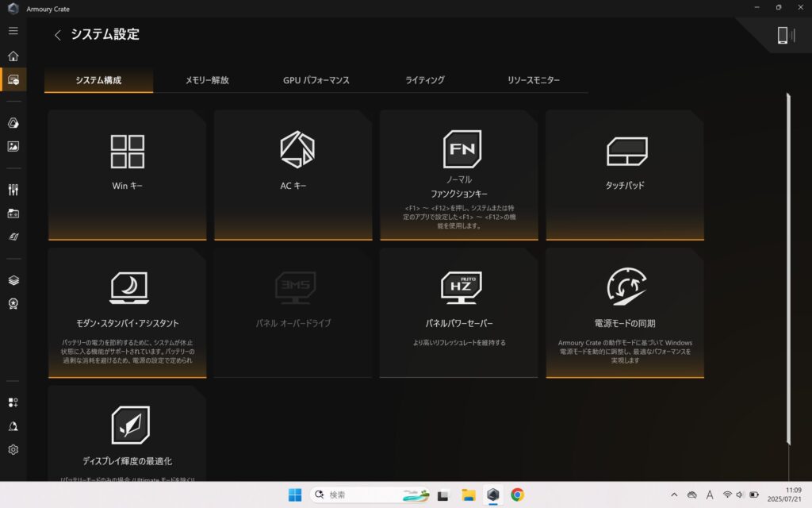The height and width of the screenshot is (508, 812).
Task: Toggle the タッチパッド tile
Action: 624,175
